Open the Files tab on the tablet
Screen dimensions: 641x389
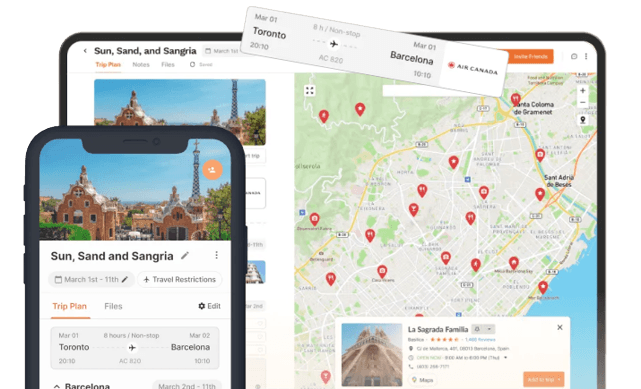tap(168, 65)
